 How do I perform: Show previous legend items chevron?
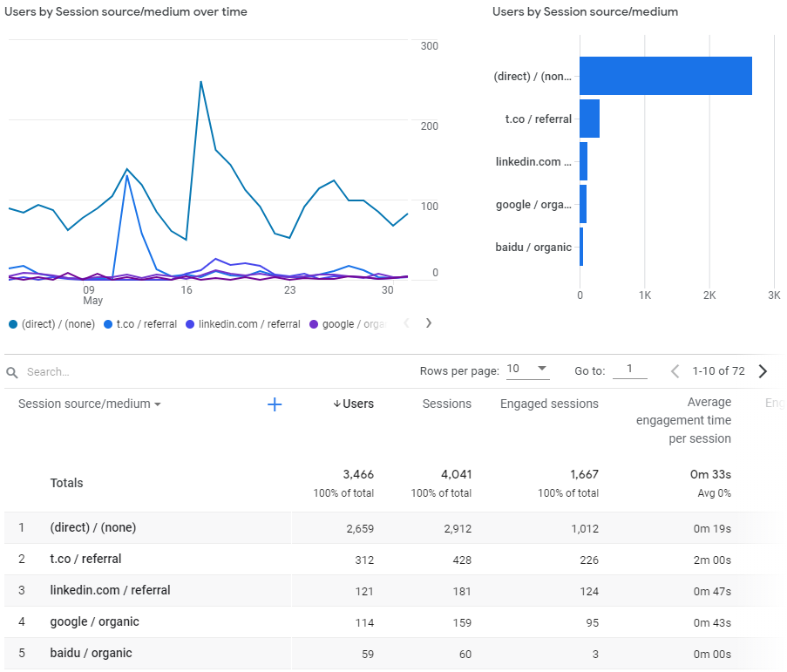[x=406, y=323]
